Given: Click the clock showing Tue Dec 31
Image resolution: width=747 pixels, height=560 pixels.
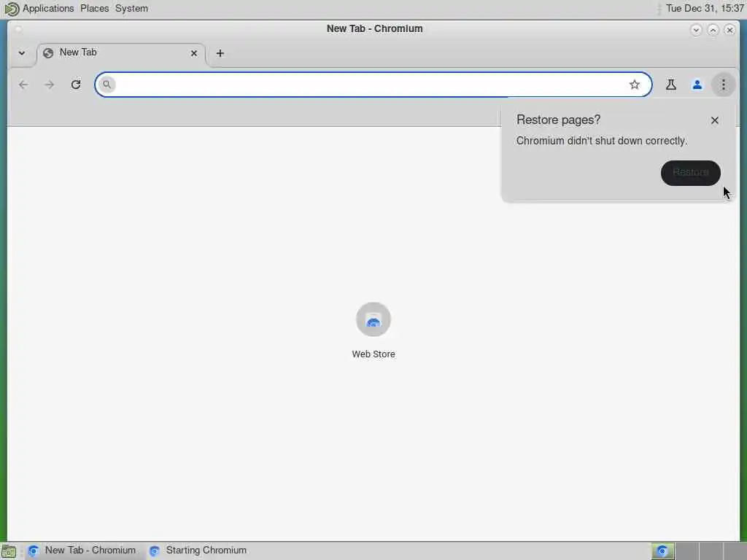Looking at the screenshot, I should (x=705, y=8).
